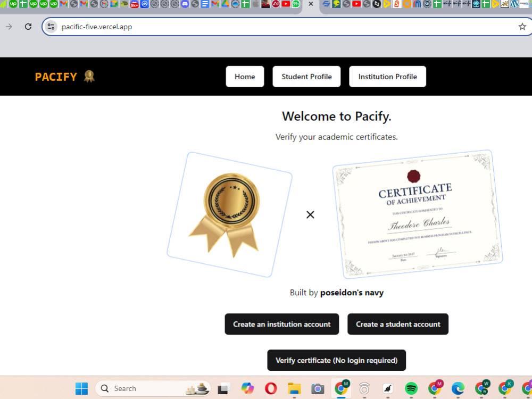The height and width of the screenshot is (399, 532).
Task: Switch to the Google Docs browser tab
Action: (x=205, y=4)
